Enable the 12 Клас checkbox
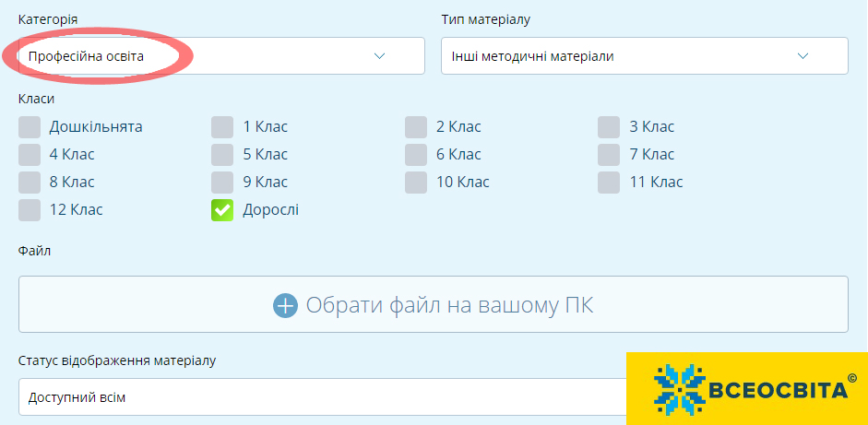The width and height of the screenshot is (868, 425). click(30, 210)
